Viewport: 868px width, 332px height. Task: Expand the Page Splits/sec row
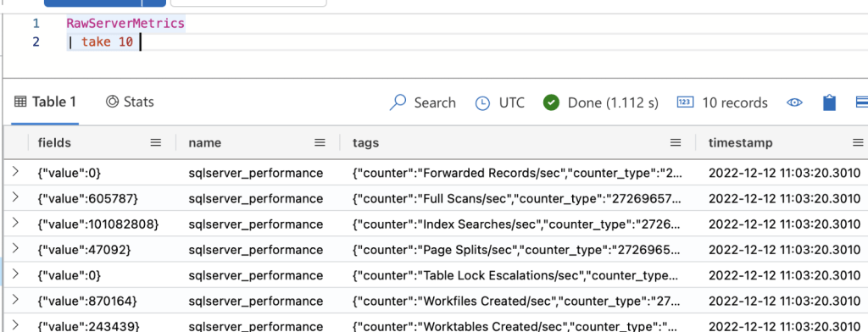pos(15,249)
